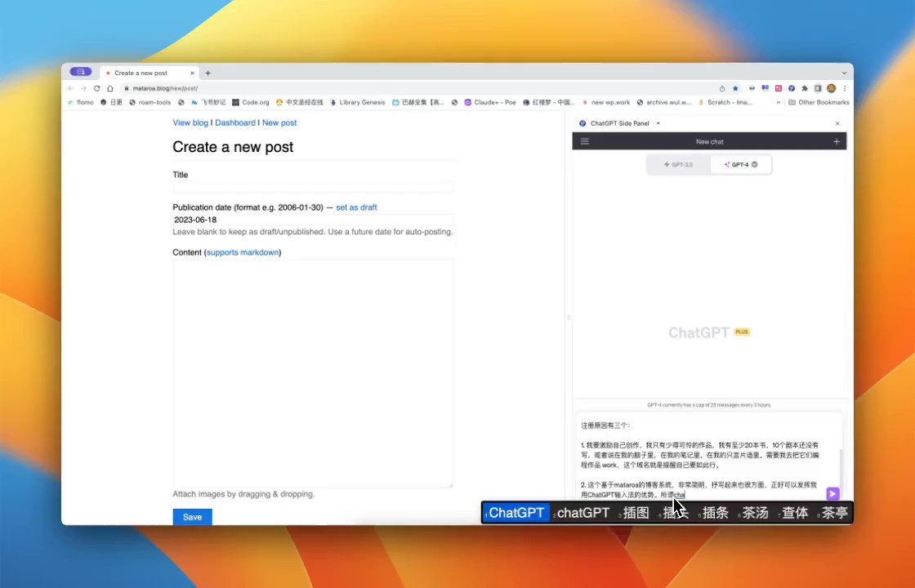The height and width of the screenshot is (588, 915).
Task: Close the ChatGPT side panel
Action: pyautogui.click(x=837, y=123)
